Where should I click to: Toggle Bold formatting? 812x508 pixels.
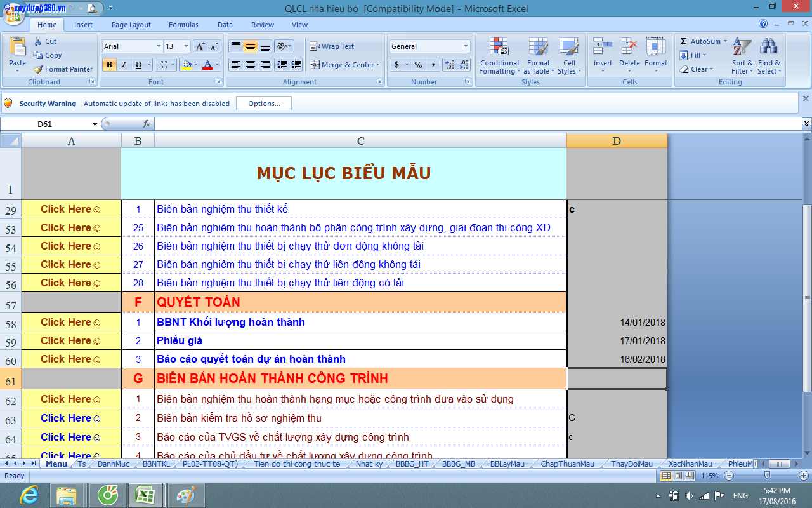tap(109, 65)
